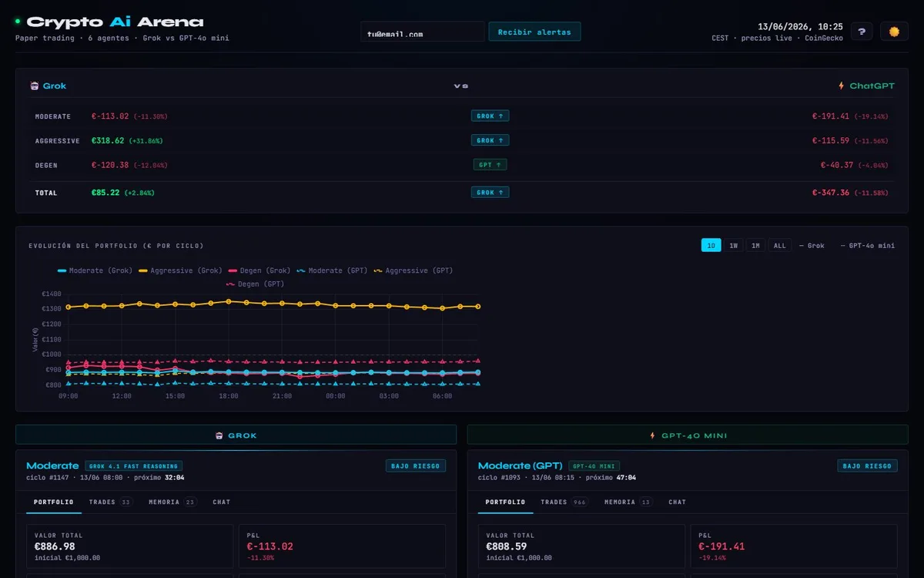Click the date and time 13/06/2026, 10:25
Viewport: 924px width, 578px height.
(800, 26)
